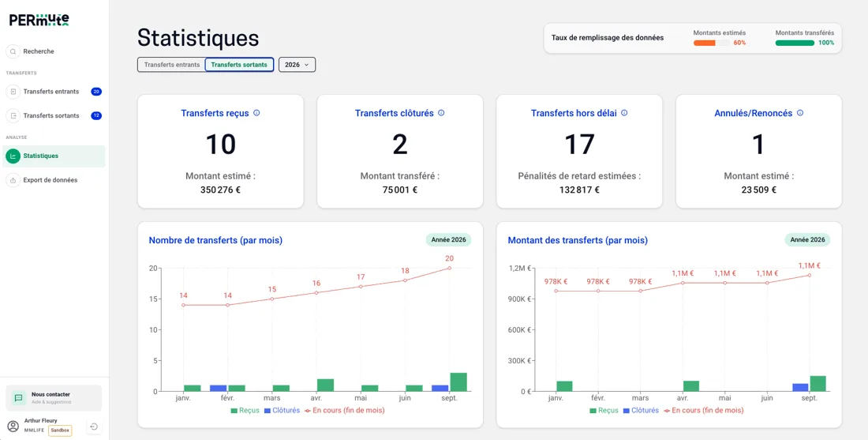Click Année 2026 badge on Montant des transferts chart
This screenshot has height=440, width=868.
point(808,240)
